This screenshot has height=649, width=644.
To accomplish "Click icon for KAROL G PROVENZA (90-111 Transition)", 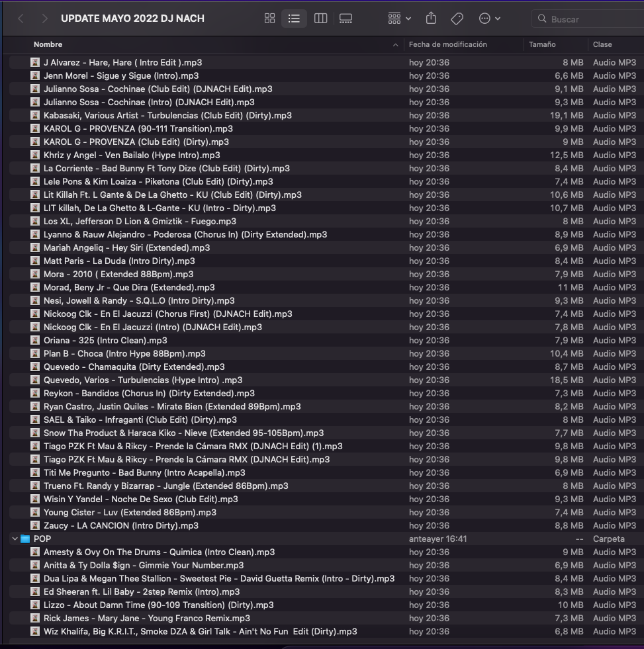I will (x=35, y=129).
